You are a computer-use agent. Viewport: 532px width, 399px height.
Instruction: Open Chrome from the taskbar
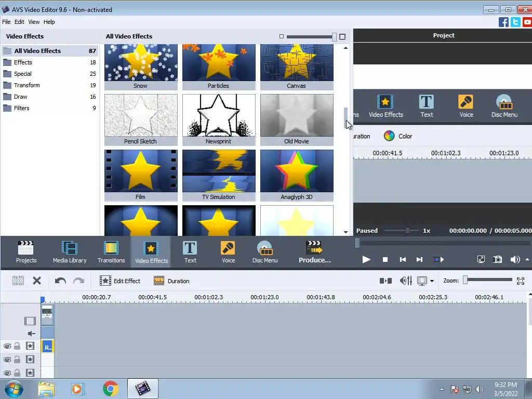click(110, 389)
